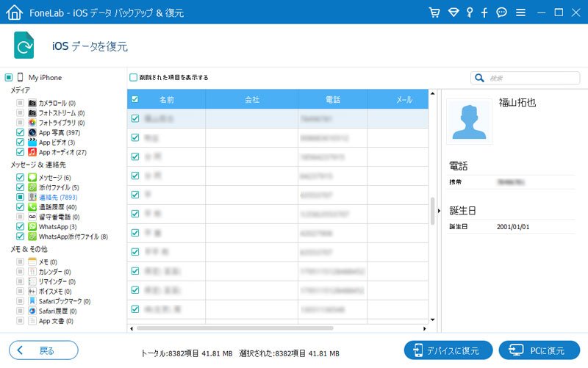588x368 pixels.
Task: Click the 通話履歴 phone icon
Action: pos(32,206)
